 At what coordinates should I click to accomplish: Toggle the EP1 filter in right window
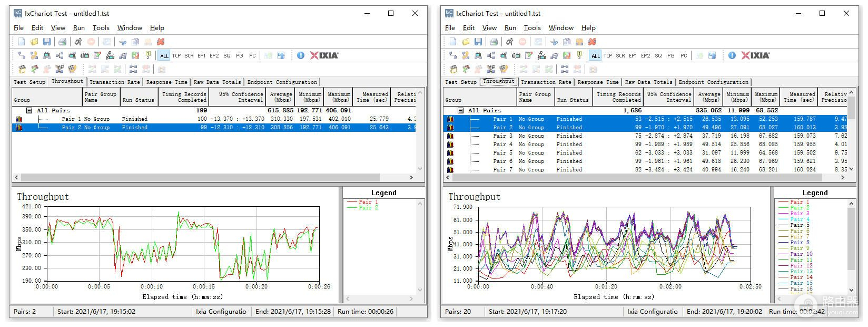tap(633, 55)
